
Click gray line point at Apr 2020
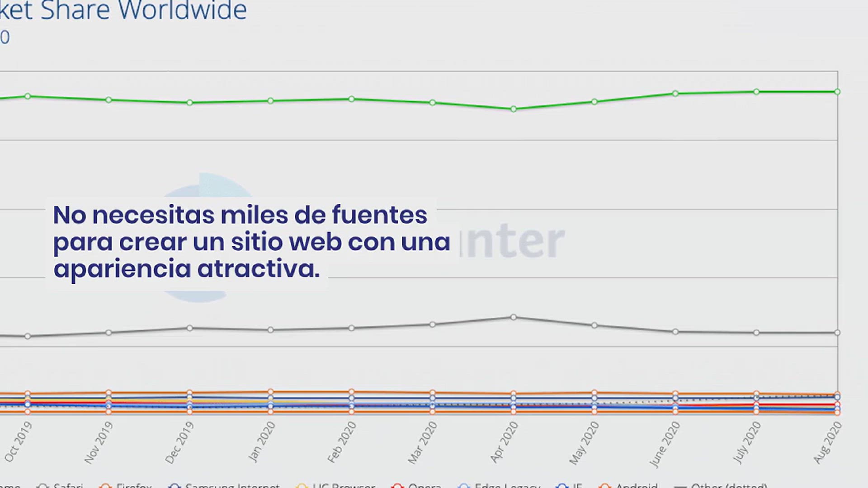pos(513,317)
